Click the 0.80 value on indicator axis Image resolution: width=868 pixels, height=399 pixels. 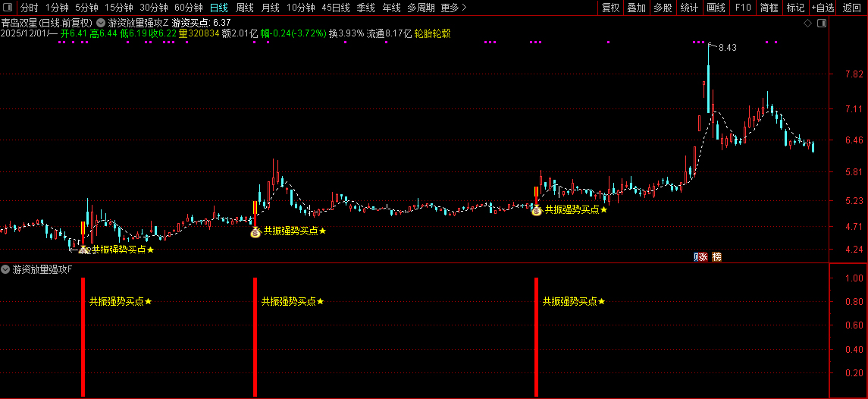coord(854,302)
